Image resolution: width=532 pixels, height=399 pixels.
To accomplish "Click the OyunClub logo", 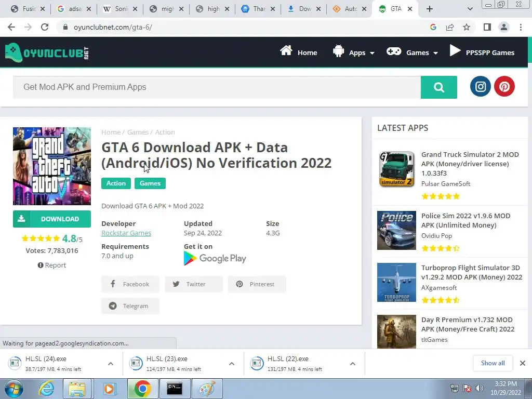I will pyautogui.click(x=47, y=52).
